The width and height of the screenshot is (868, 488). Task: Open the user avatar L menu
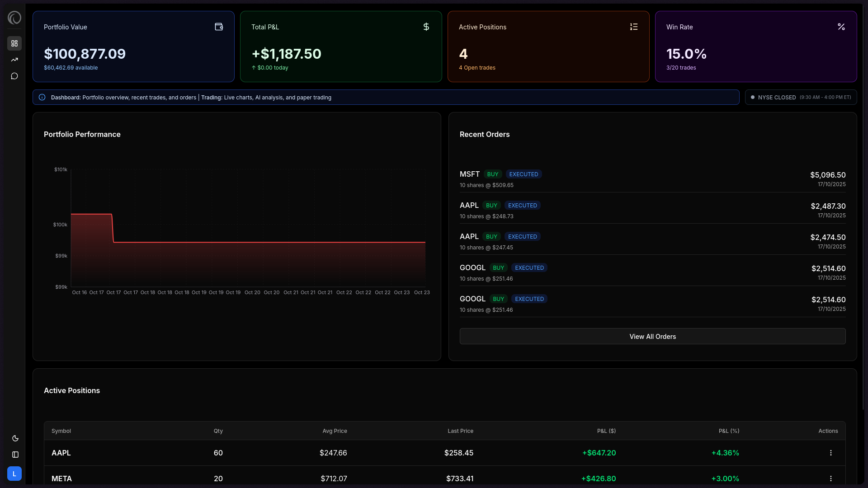click(x=14, y=474)
